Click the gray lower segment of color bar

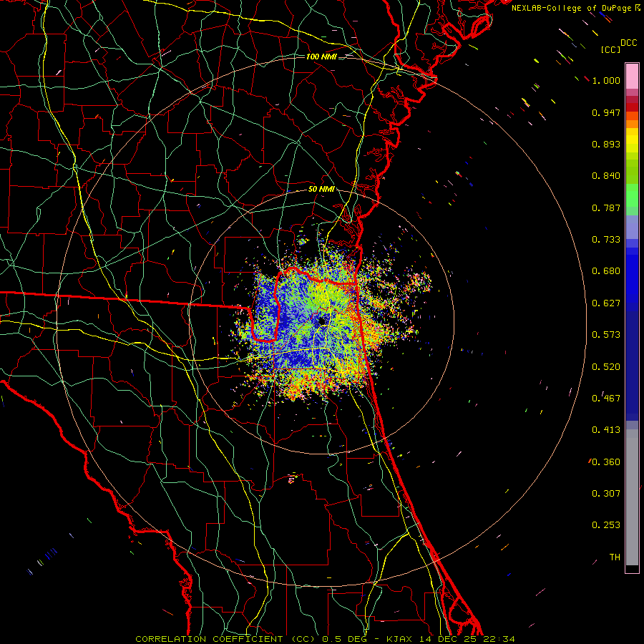[632, 497]
